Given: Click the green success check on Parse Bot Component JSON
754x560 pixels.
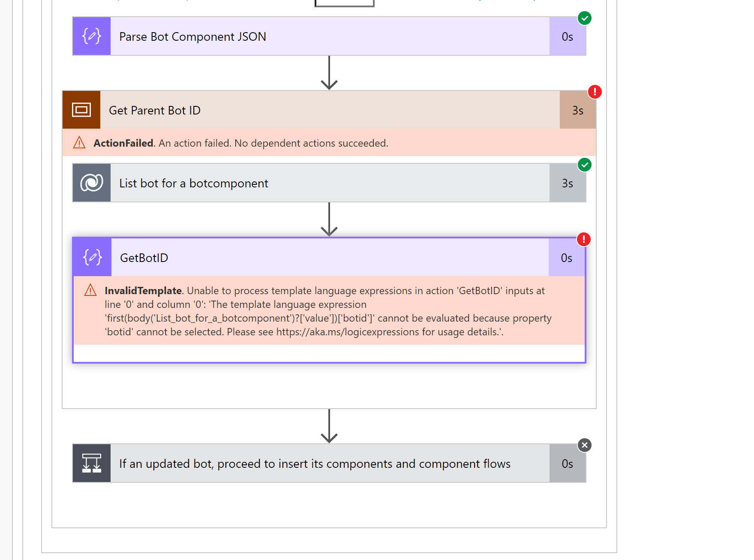Looking at the screenshot, I should (585, 18).
